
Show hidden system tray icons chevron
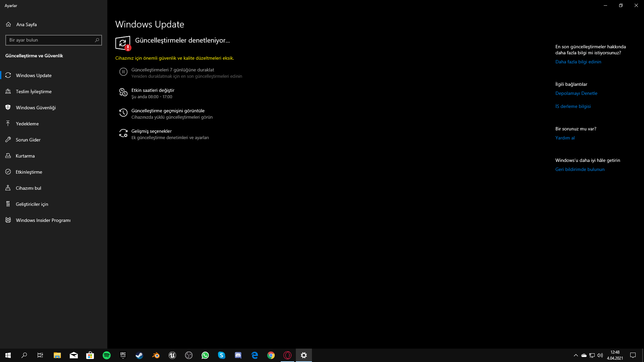click(576, 355)
